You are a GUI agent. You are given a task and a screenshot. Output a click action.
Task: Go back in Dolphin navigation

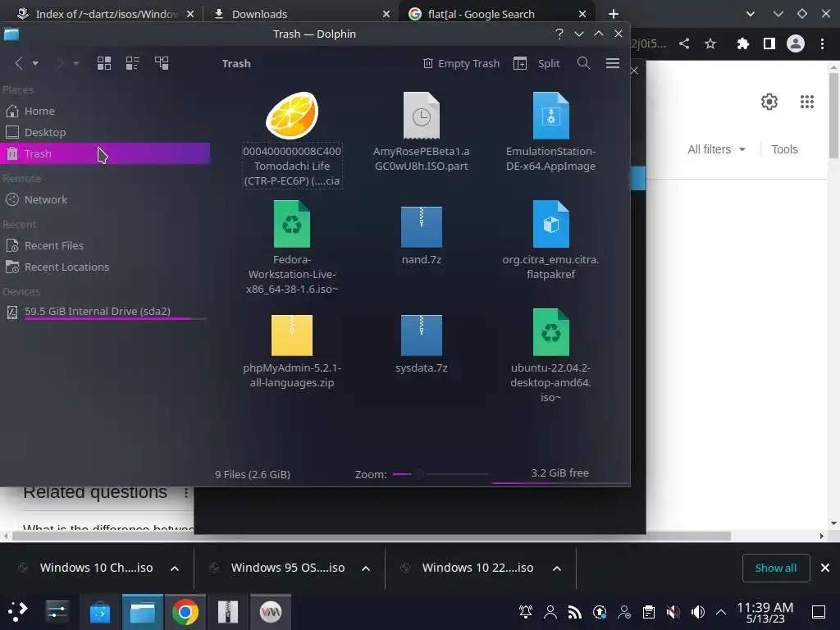tap(19, 63)
